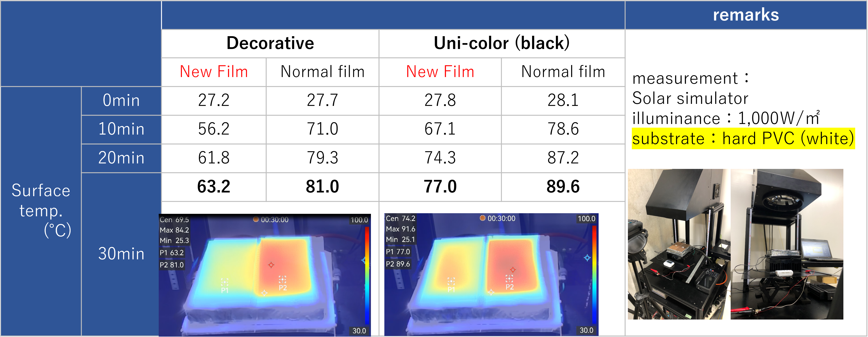Click the bold 89.6 table cell

pos(563,187)
